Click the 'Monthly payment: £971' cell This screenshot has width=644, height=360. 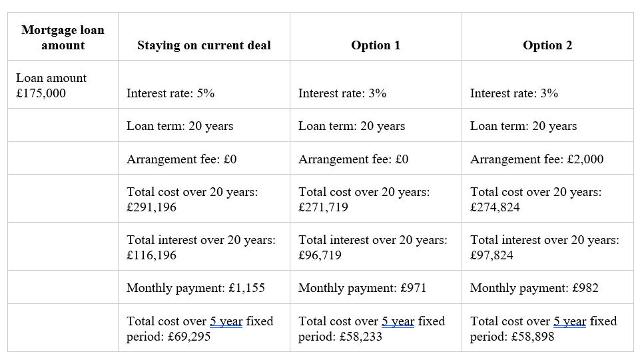coord(376,287)
